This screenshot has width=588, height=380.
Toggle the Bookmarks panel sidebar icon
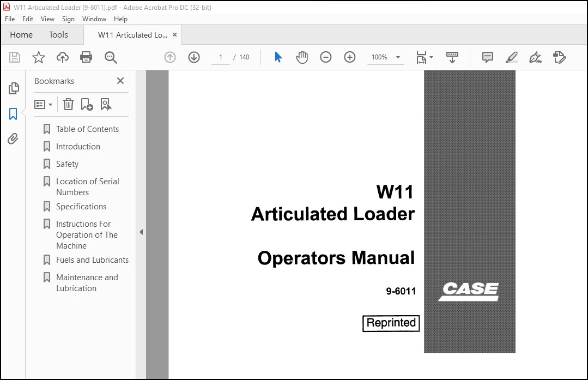(x=13, y=113)
